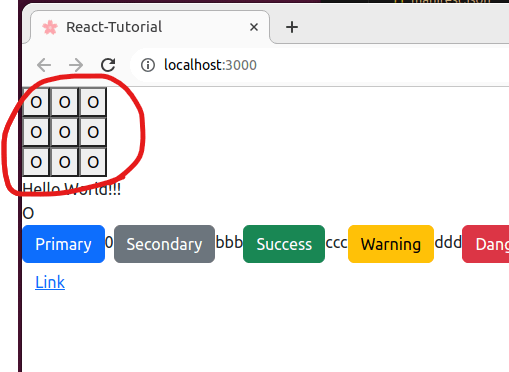Click the red Danger button

click(486, 244)
